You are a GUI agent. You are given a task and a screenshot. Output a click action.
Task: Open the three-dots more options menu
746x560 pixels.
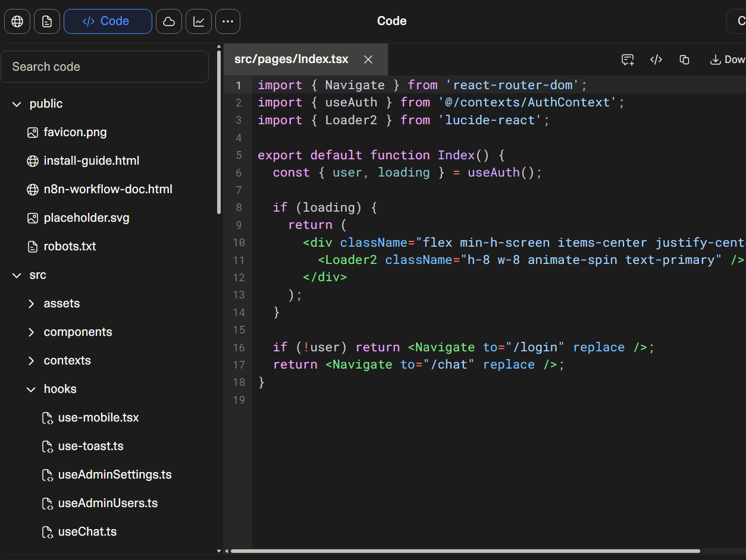coord(228,21)
